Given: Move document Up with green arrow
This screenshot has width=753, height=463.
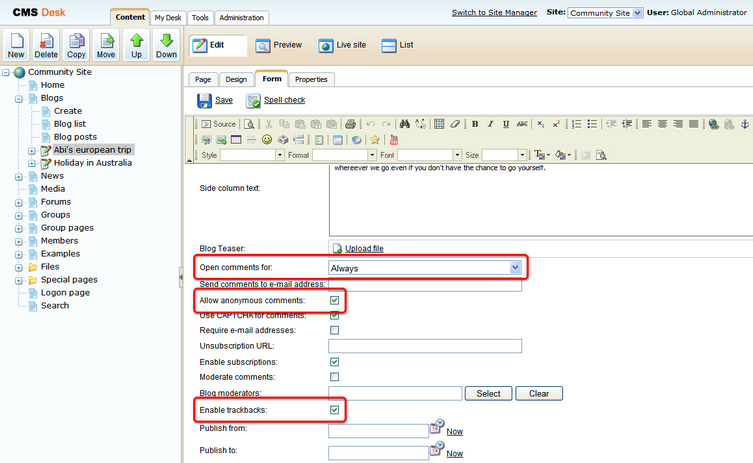Looking at the screenshot, I should 136,45.
